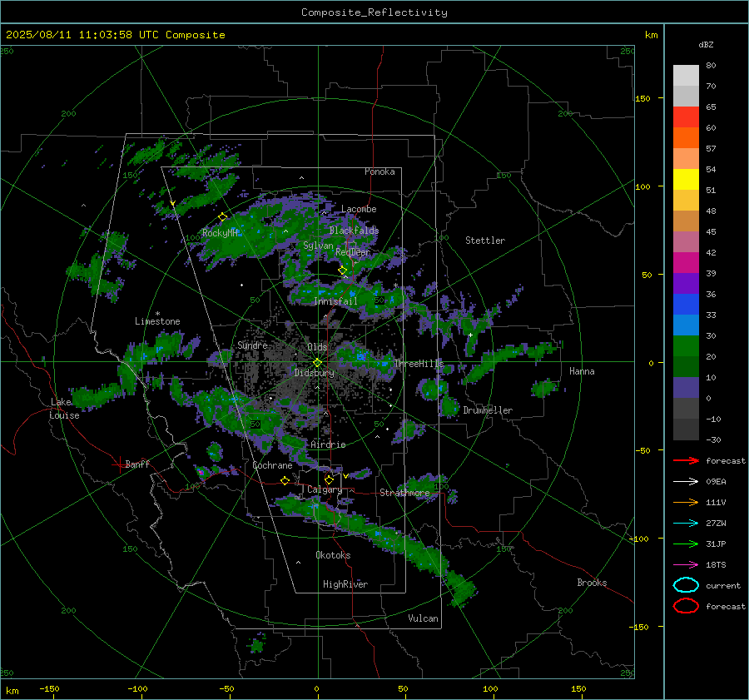The image size is (749, 700).
Task: Click the magenta 18TS arrow legend icon
Action: tap(686, 565)
